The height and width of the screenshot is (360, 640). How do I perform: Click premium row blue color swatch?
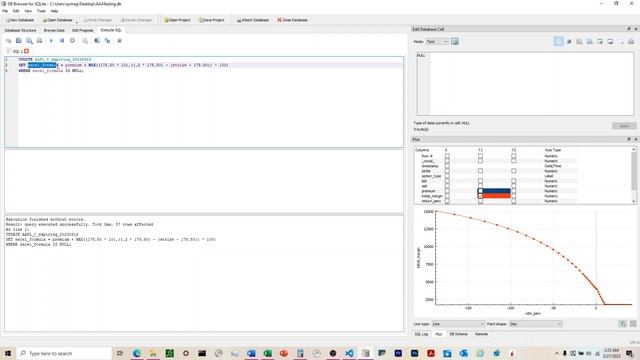point(496,191)
